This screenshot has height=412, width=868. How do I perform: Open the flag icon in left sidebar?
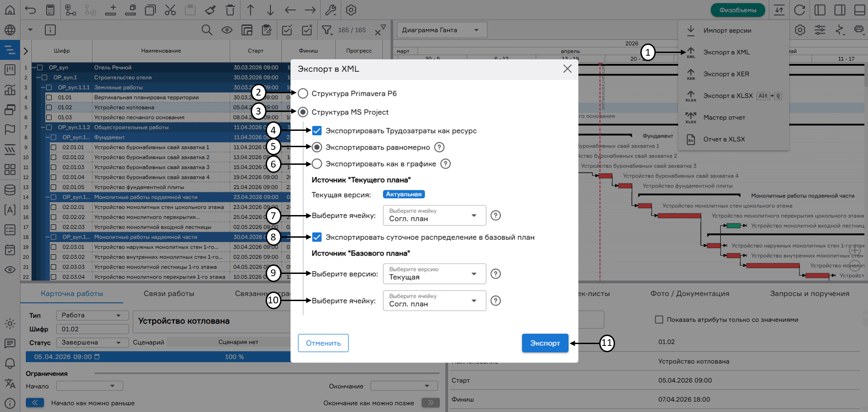coord(10,130)
